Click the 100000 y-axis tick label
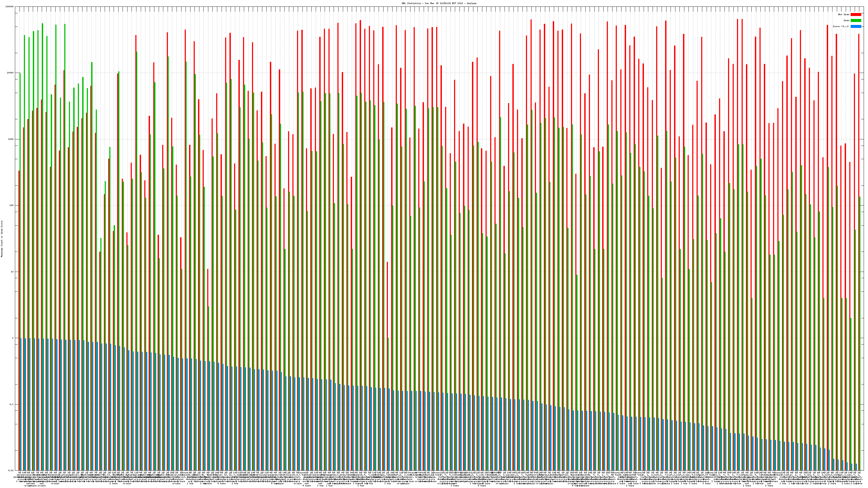 tap(10, 7)
